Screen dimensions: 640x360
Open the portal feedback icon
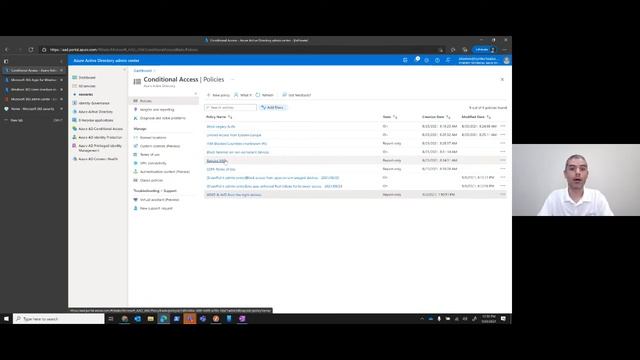[448, 60]
